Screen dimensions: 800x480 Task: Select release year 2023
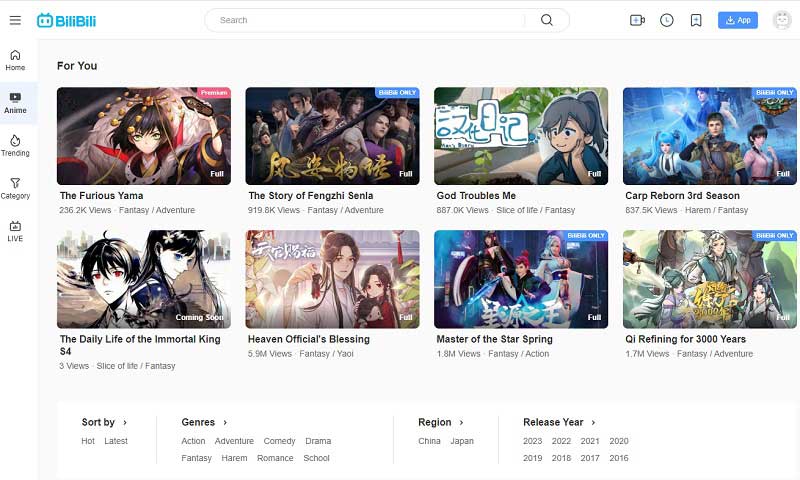(x=533, y=441)
